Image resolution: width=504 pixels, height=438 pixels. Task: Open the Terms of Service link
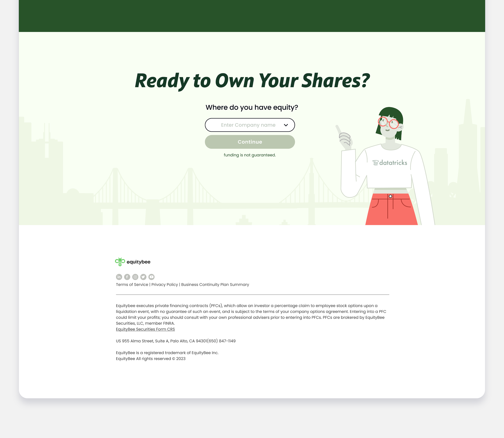(x=132, y=285)
